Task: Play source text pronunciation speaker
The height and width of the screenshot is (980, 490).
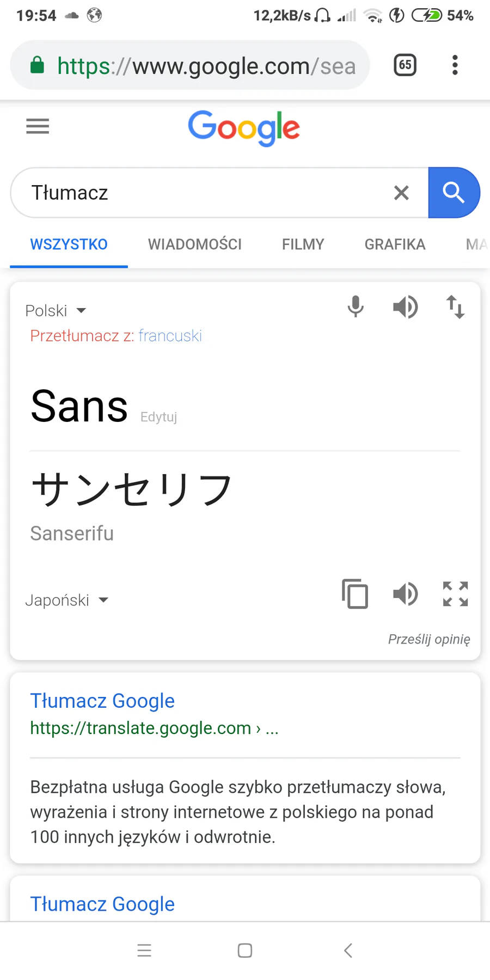Action: point(405,307)
